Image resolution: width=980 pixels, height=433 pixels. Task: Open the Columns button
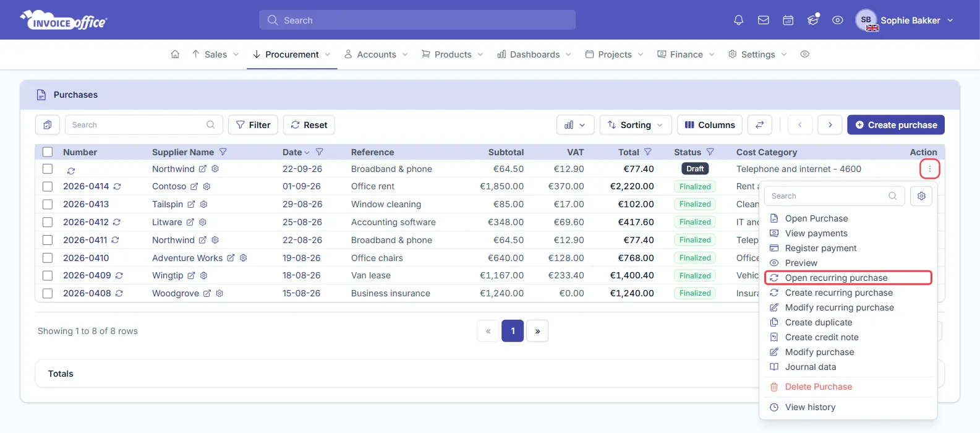[x=709, y=125]
